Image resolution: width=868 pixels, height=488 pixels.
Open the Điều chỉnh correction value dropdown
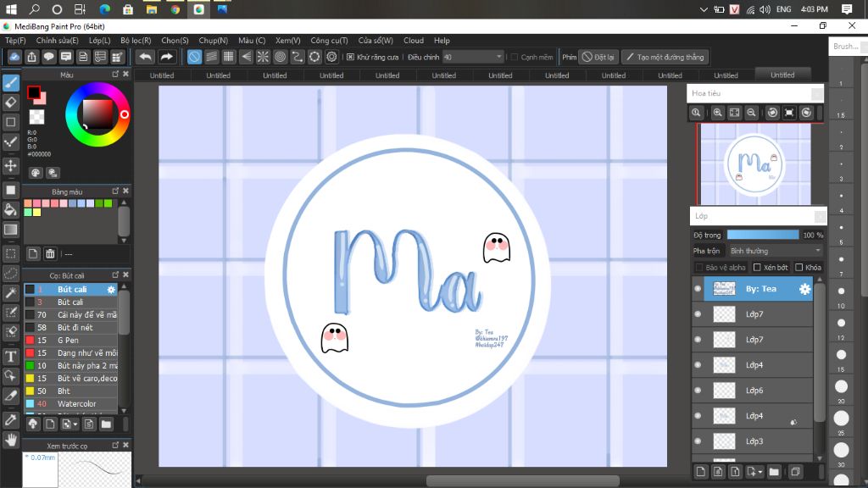(x=473, y=57)
